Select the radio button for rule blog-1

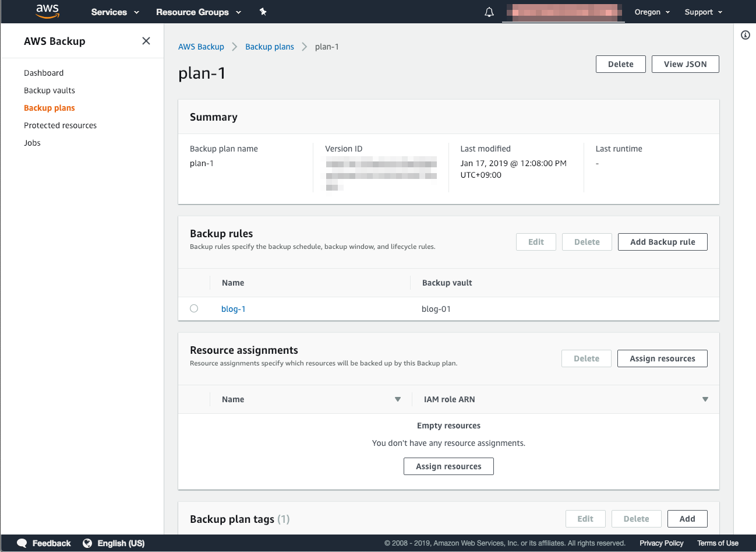[x=194, y=308]
